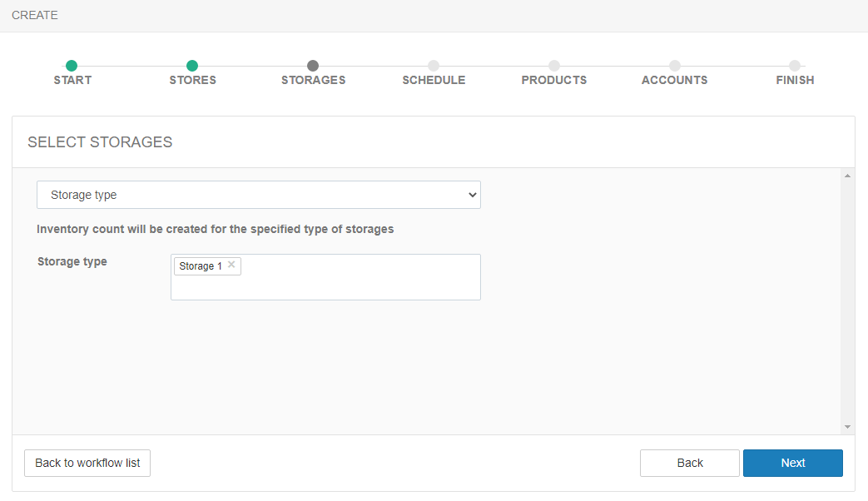868x501 pixels.
Task: Click the green STORES step circle
Action: click(192, 66)
